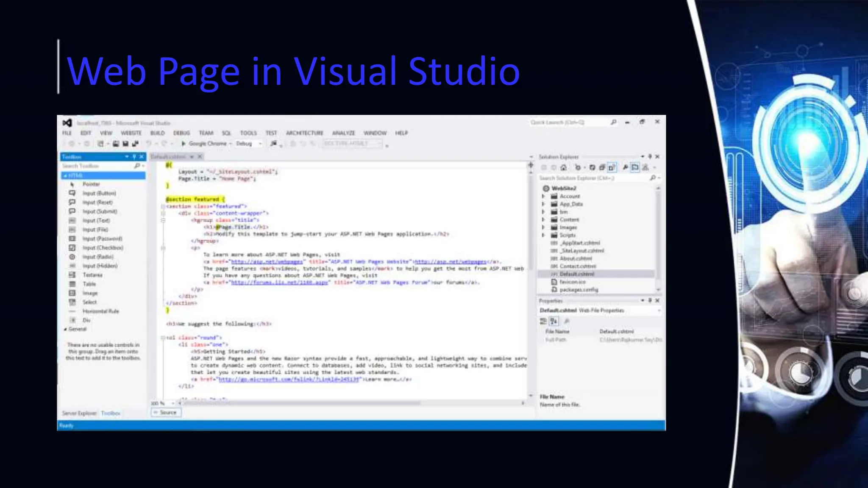Toggle Alphabetical sort in Properties panel
The height and width of the screenshot is (488, 868).
pyautogui.click(x=554, y=322)
